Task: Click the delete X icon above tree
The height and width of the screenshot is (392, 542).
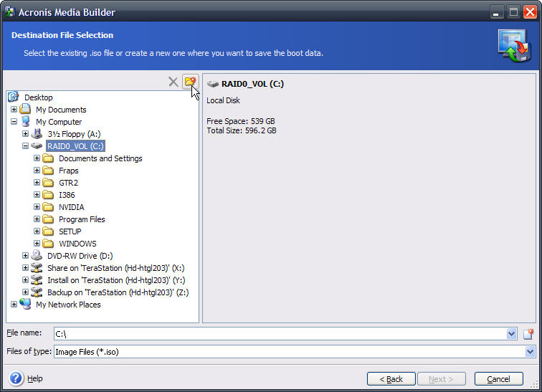Action: tap(173, 82)
